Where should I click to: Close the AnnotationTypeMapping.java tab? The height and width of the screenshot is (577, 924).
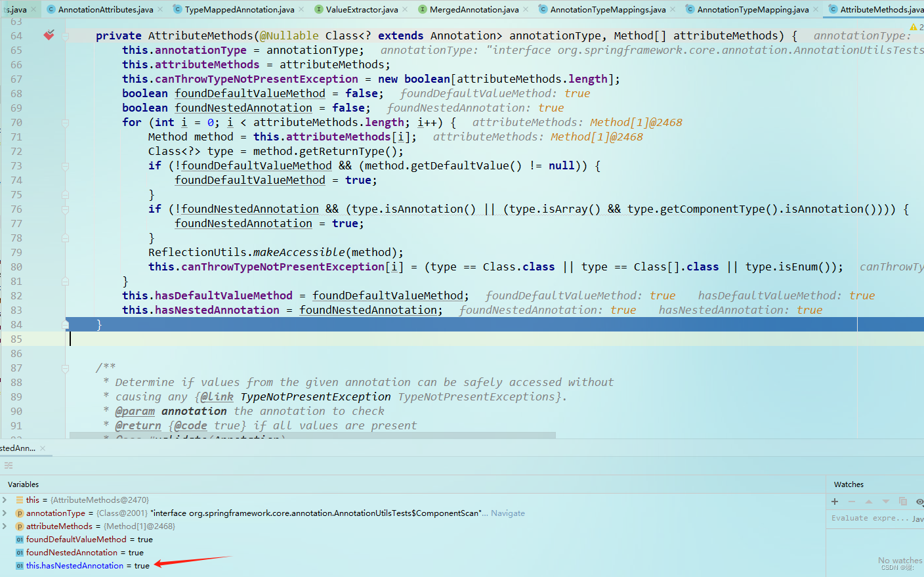[x=816, y=9]
